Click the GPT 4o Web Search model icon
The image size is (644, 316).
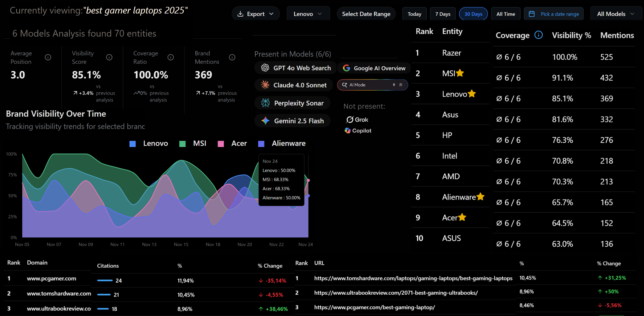click(265, 68)
